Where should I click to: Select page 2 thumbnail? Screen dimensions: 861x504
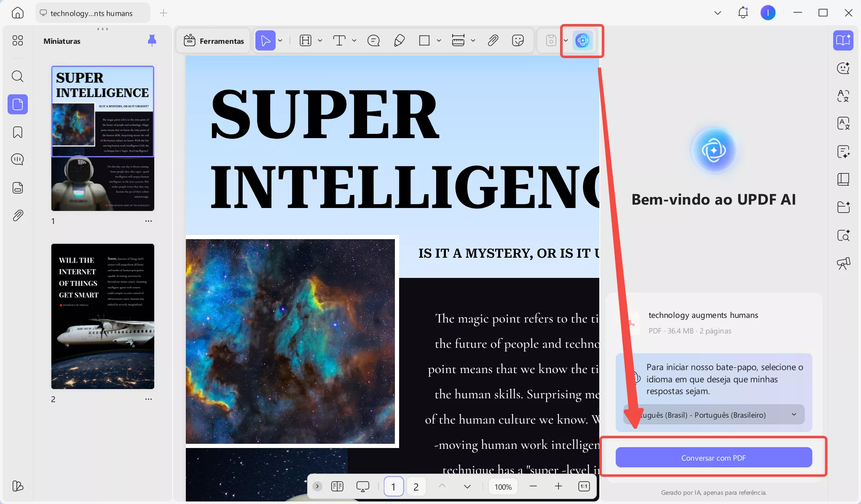(x=102, y=316)
